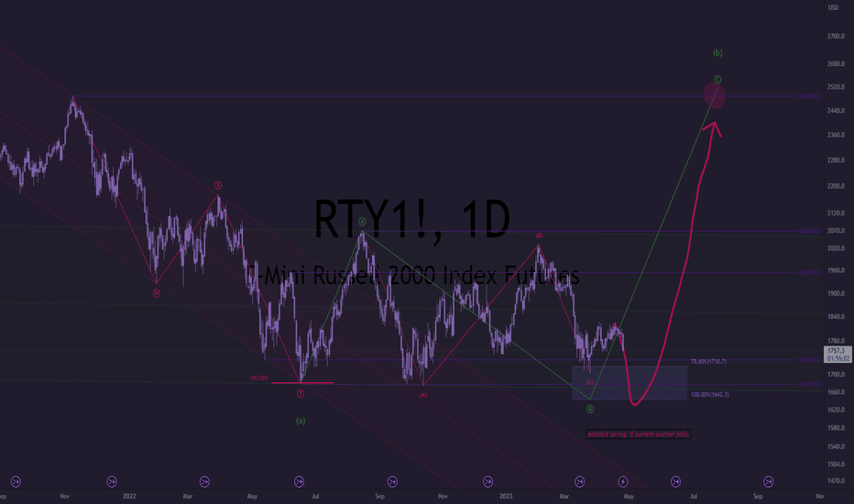Image resolution: width=854 pixels, height=504 pixels.
Task: Open the rollover marker right of Sep 2022
Action: (x=392, y=482)
